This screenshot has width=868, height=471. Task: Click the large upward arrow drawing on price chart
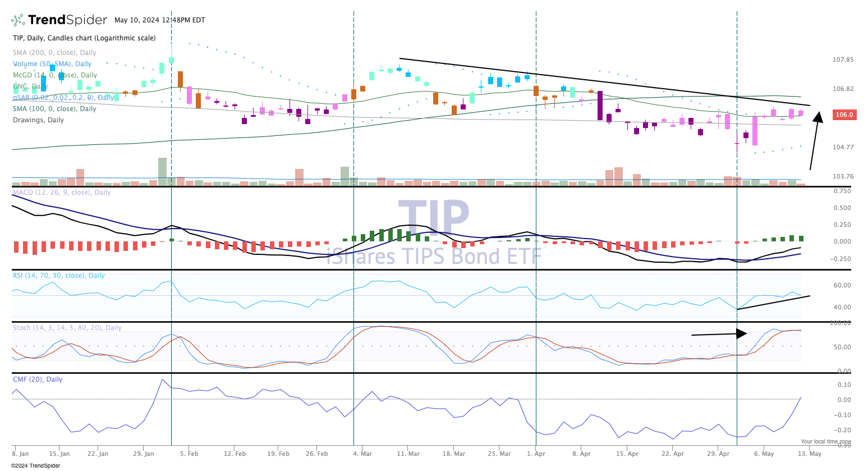point(814,140)
